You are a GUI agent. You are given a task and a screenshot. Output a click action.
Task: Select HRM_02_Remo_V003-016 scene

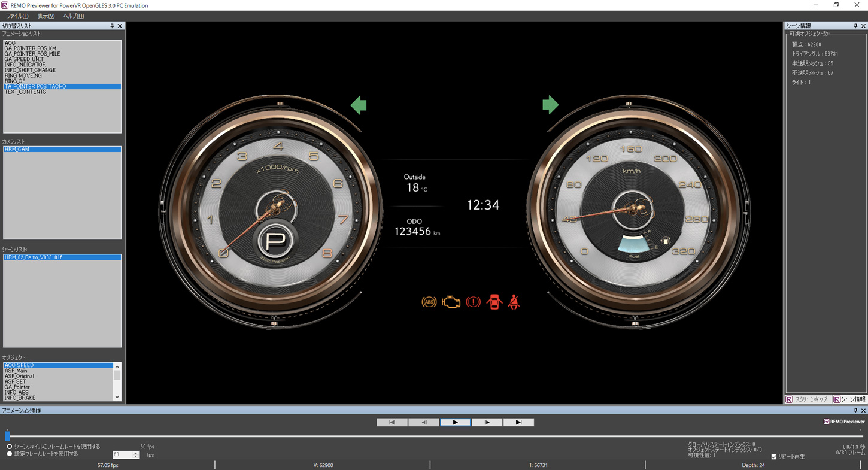point(62,257)
